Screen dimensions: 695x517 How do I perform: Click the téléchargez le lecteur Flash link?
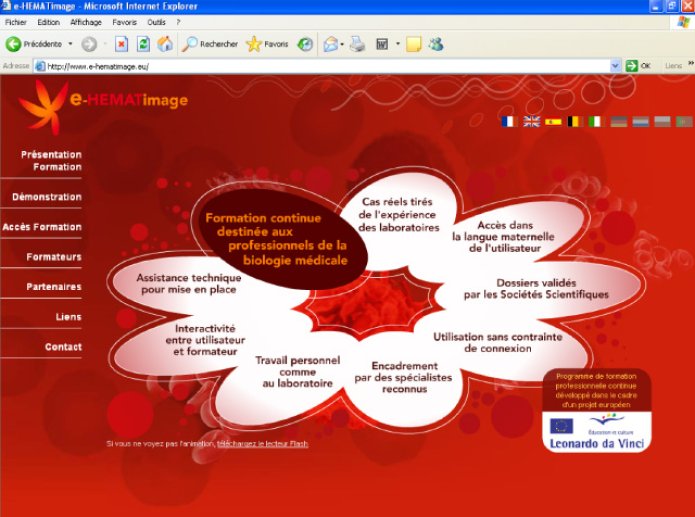coord(262,443)
